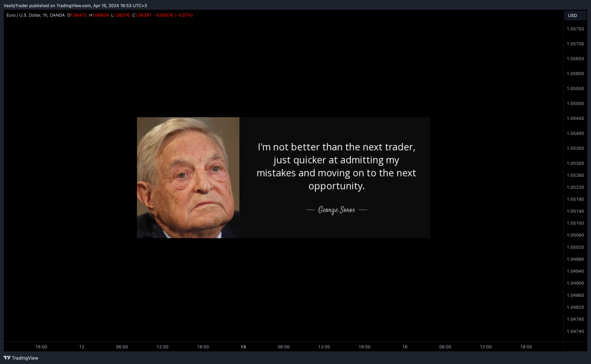Viewport: 591px width, 364px height.
Task: Click the 1.05750 price axis label
Action: [x=575, y=29]
